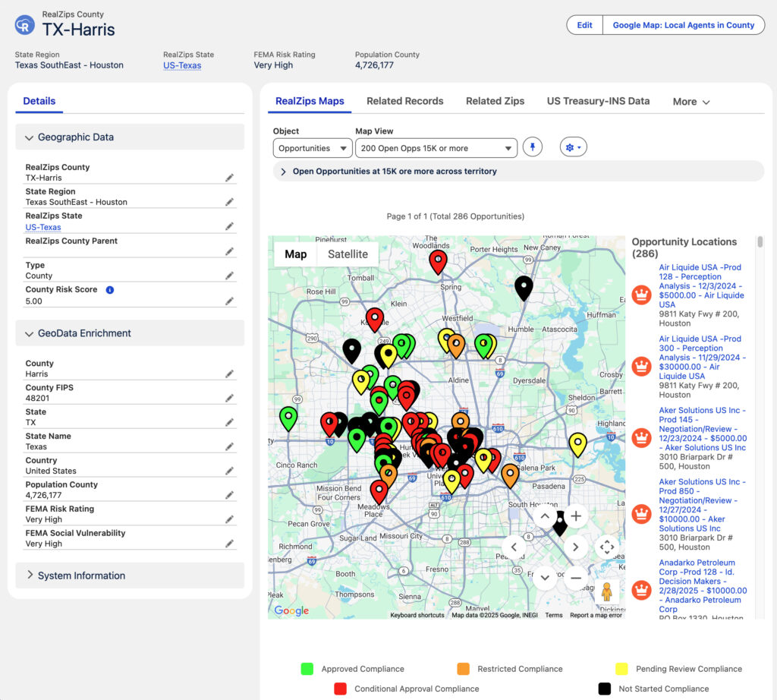This screenshot has width=777, height=700.
Task: Switch map to Satellite view
Action: pyautogui.click(x=348, y=254)
